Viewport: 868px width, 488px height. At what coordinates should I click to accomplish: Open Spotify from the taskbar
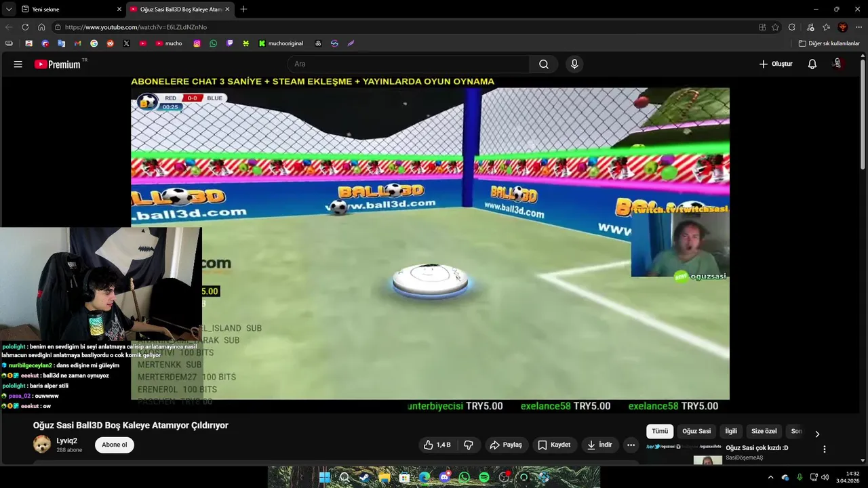484,477
